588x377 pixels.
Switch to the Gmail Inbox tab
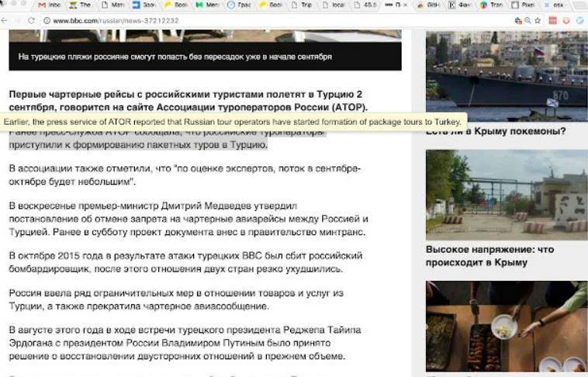[x=50, y=5]
